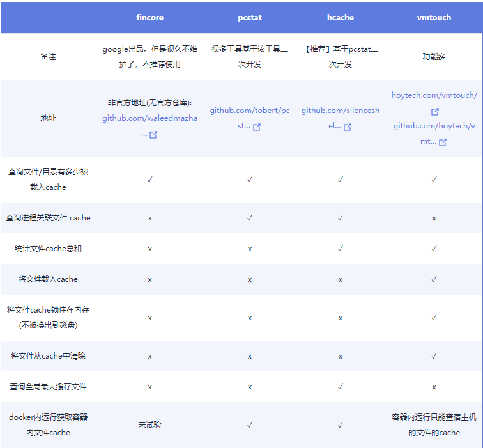Click row label '将文件从cache中清除'
Image resolution: width=483 pixels, height=448 pixels.
coord(48,356)
